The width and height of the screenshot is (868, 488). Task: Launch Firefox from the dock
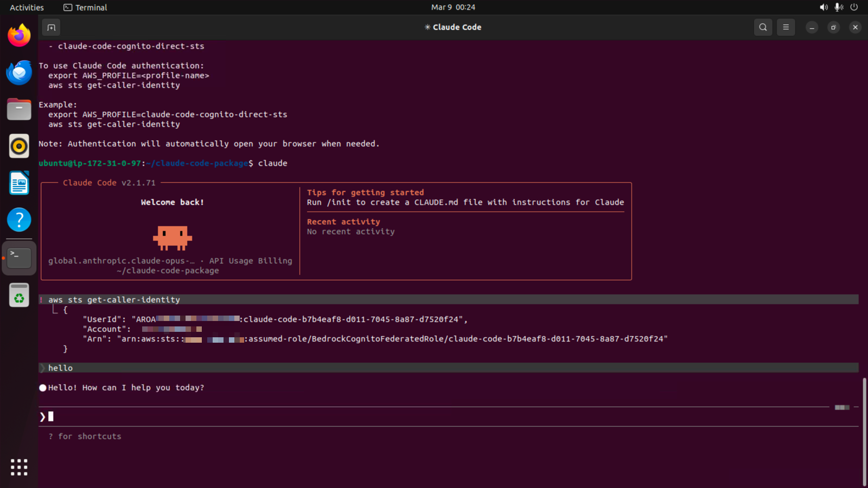tap(19, 36)
